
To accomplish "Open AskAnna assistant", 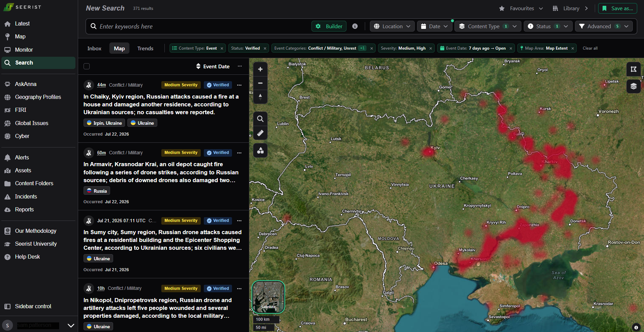I will point(25,84).
